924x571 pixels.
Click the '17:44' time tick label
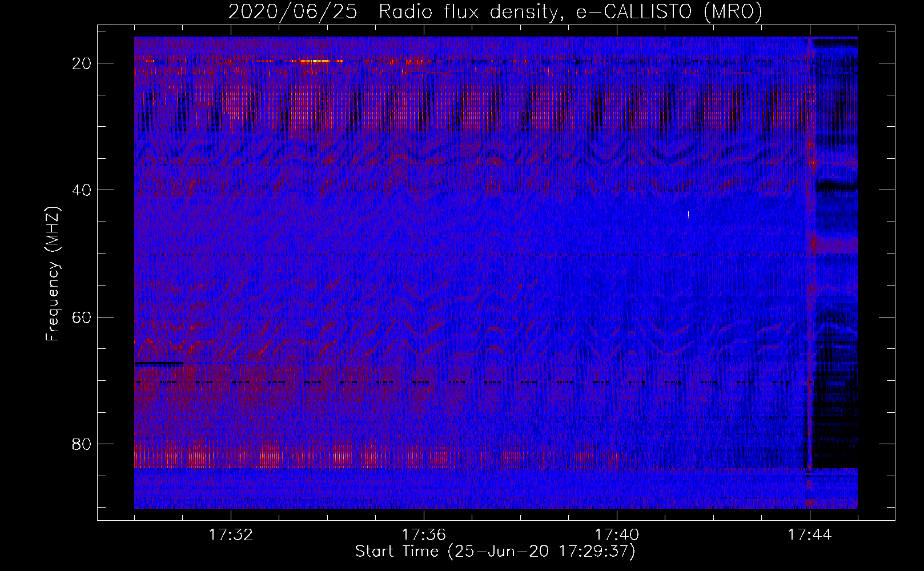tap(810, 535)
